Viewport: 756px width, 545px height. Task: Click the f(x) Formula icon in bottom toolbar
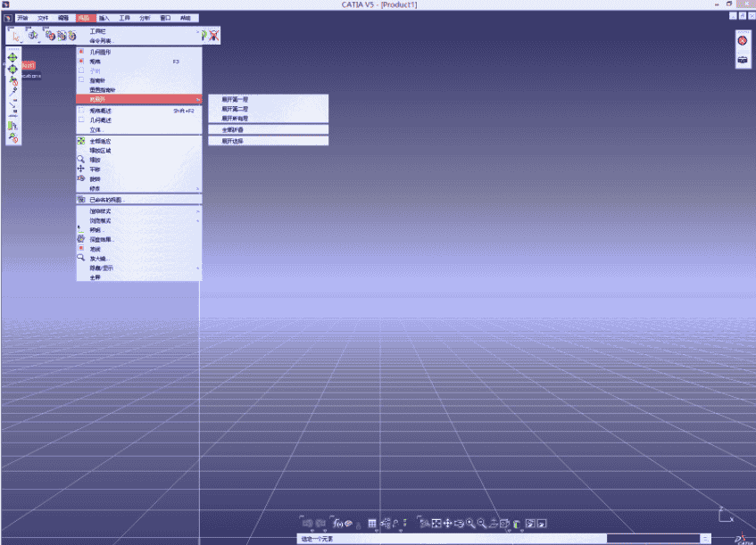338,524
